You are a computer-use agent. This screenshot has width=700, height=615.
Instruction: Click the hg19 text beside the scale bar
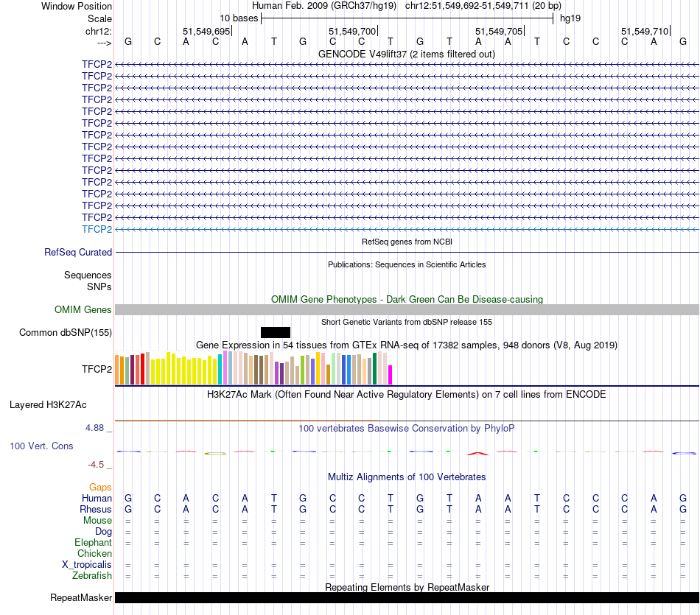click(570, 18)
